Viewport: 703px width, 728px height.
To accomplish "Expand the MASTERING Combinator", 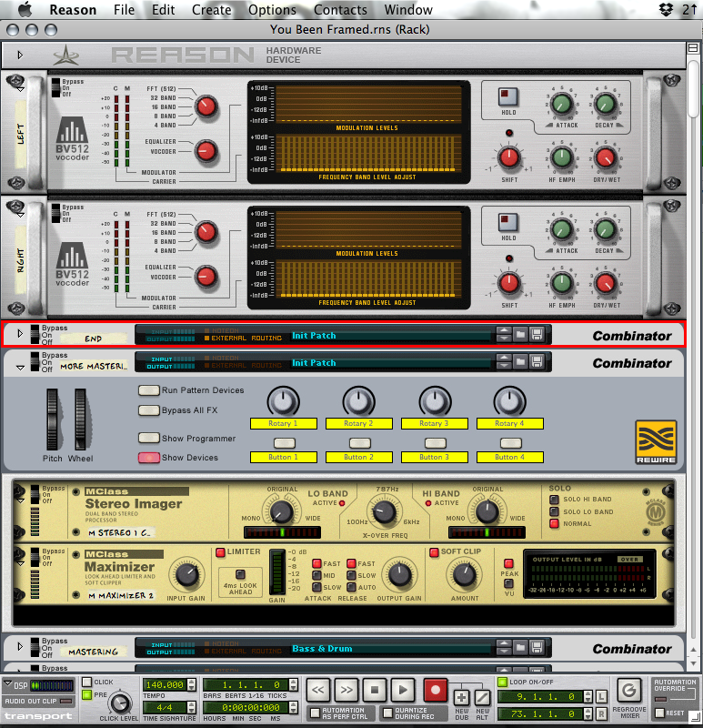I will tap(20, 646).
